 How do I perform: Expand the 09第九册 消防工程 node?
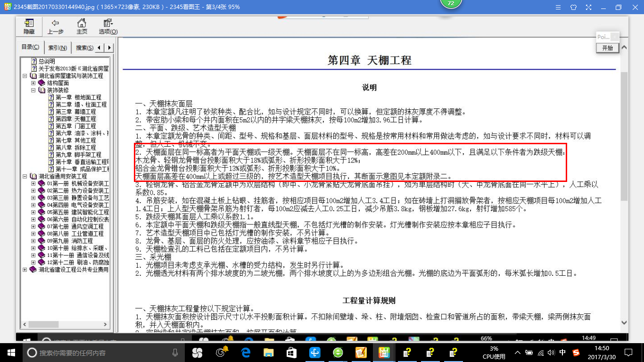33,241
